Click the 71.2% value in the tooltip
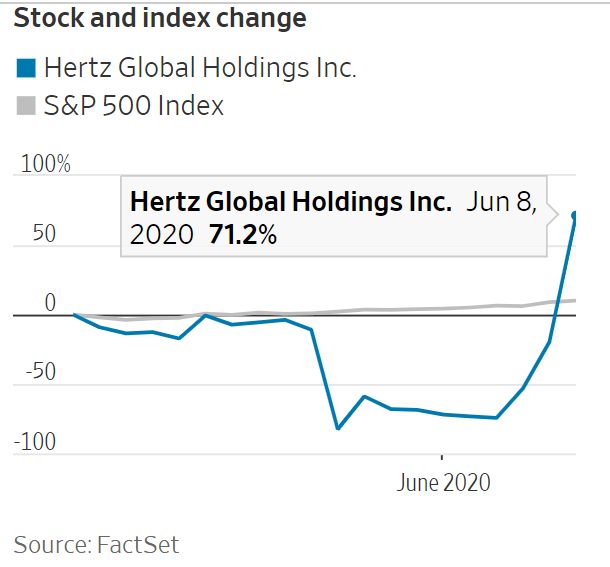 [x=243, y=235]
